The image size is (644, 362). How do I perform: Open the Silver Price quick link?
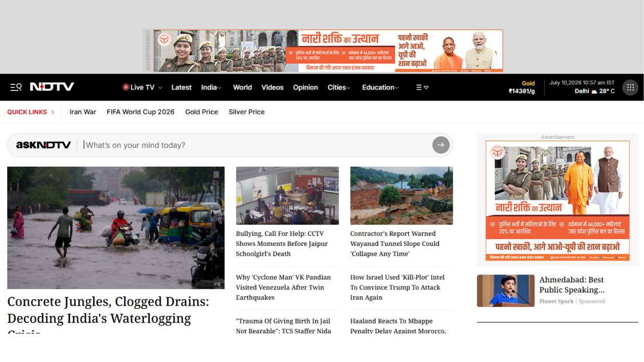coord(247,112)
